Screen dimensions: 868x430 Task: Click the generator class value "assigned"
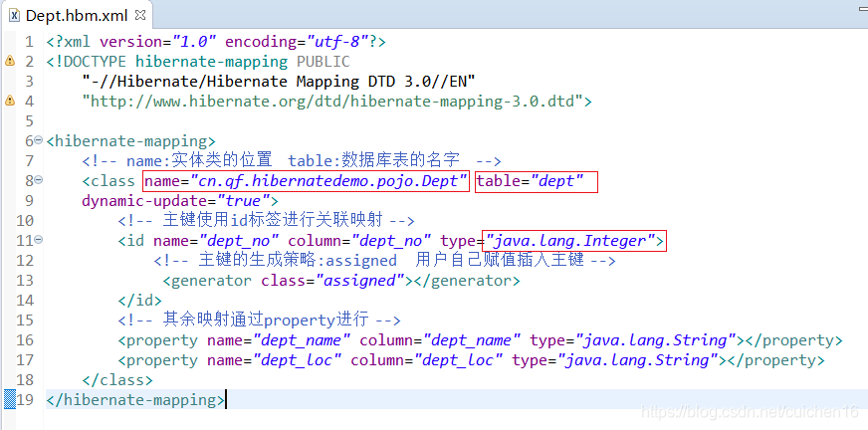point(359,281)
